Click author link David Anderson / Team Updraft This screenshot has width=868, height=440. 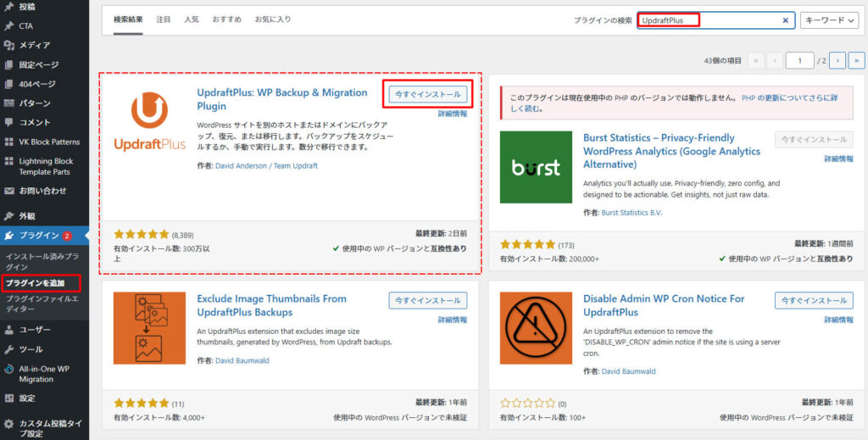(266, 165)
